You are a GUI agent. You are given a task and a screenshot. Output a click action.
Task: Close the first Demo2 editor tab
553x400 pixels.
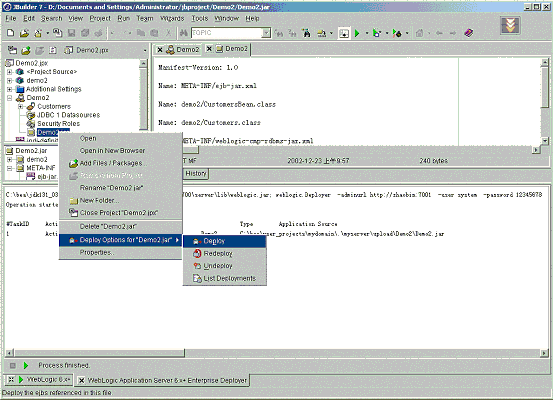pyautogui.click(x=160, y=50)
